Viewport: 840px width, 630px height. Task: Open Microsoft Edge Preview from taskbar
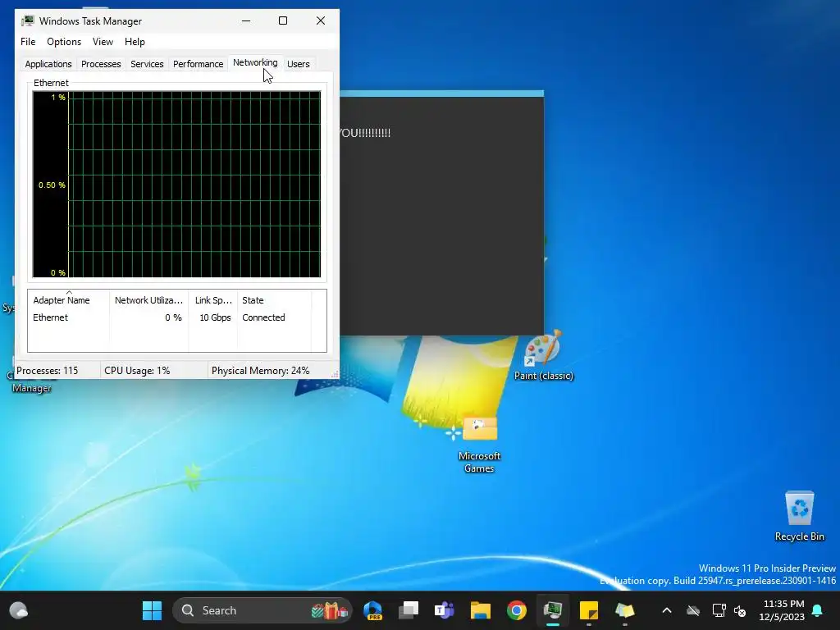pos(372,610)
